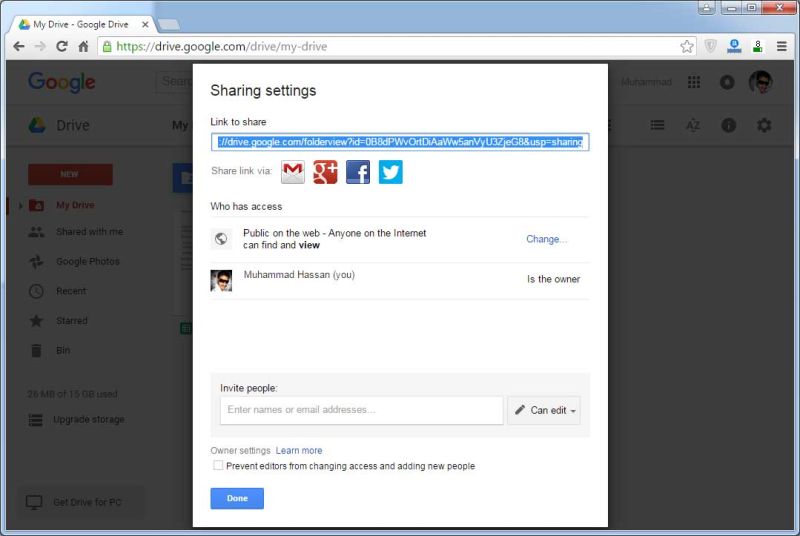Click Upgrade storage link
The height and width of the screenshot is (536, 800).
coord(89,419)
